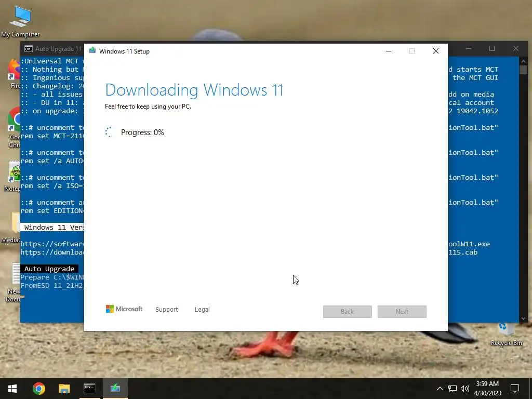The width and height of the screenshot is (532, 399).
Task: Open the notification center icon
Action: (515, 389)
